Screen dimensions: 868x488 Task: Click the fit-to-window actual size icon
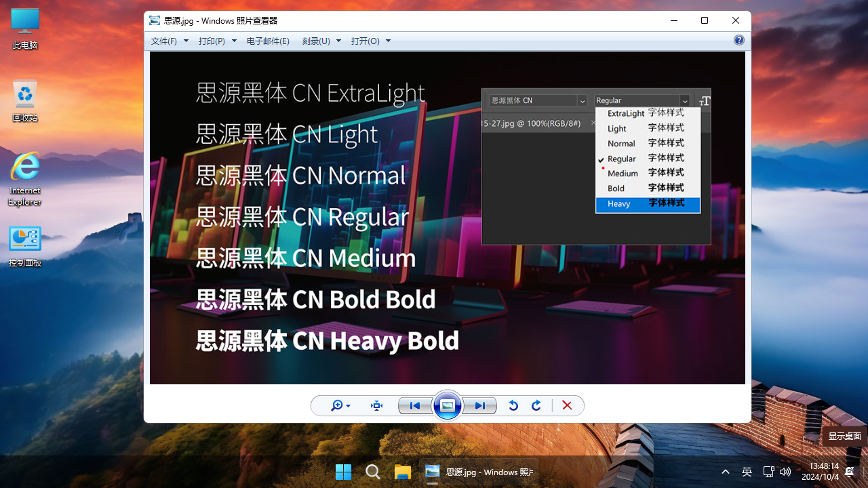click(377, 405)
